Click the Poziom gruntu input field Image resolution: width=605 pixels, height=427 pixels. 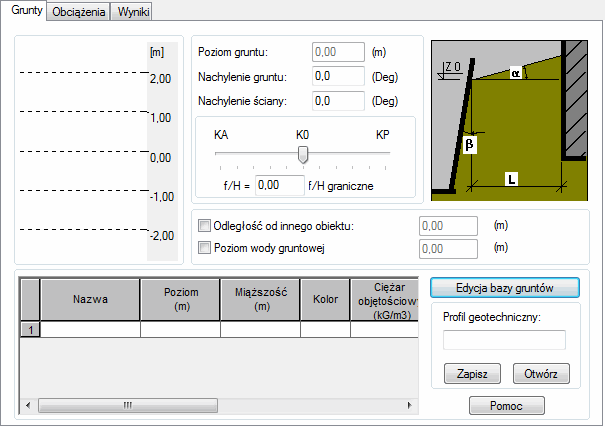tap(338, 52)
